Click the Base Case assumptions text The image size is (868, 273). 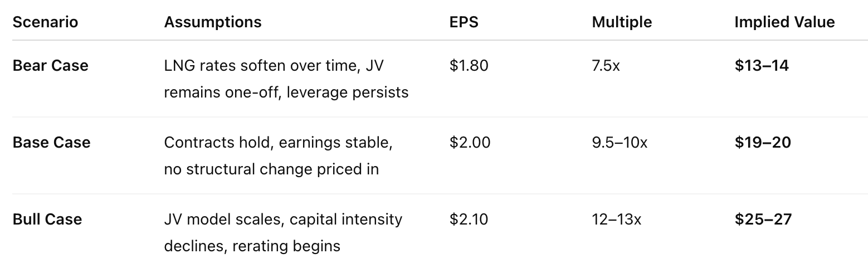click(278, 155)
